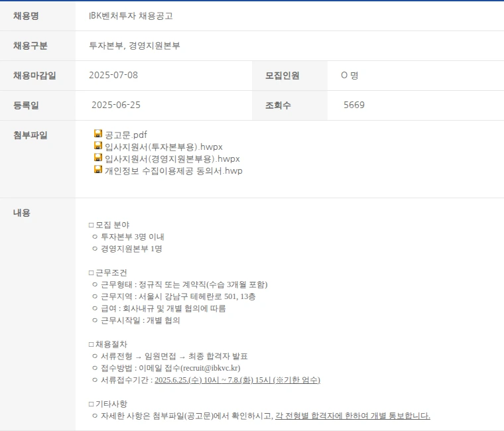The height and width of the screenshot is (431, 504).
Task: Click the 근무지역 line with 테헤란로 501
Action: click(x=178, y=296)
